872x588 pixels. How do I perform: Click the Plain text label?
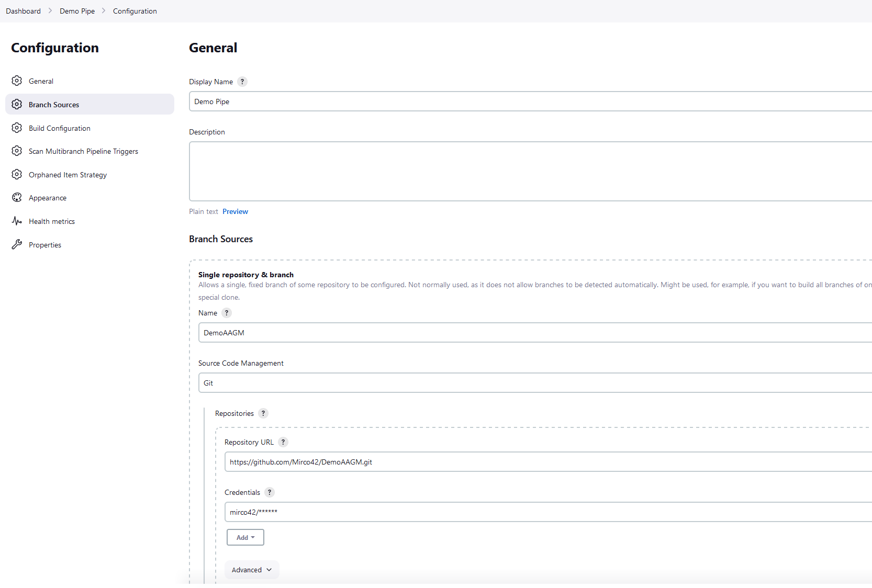click(204, 211)
